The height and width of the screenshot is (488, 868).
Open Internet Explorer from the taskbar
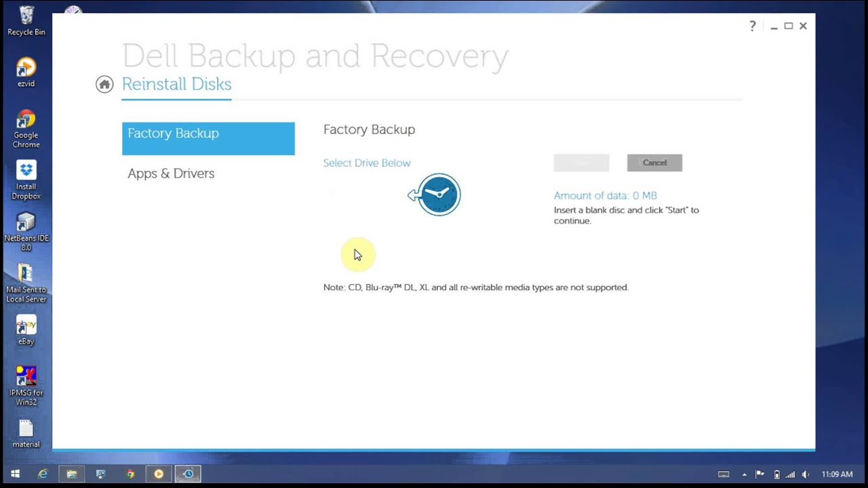click(x=43, y=474)
